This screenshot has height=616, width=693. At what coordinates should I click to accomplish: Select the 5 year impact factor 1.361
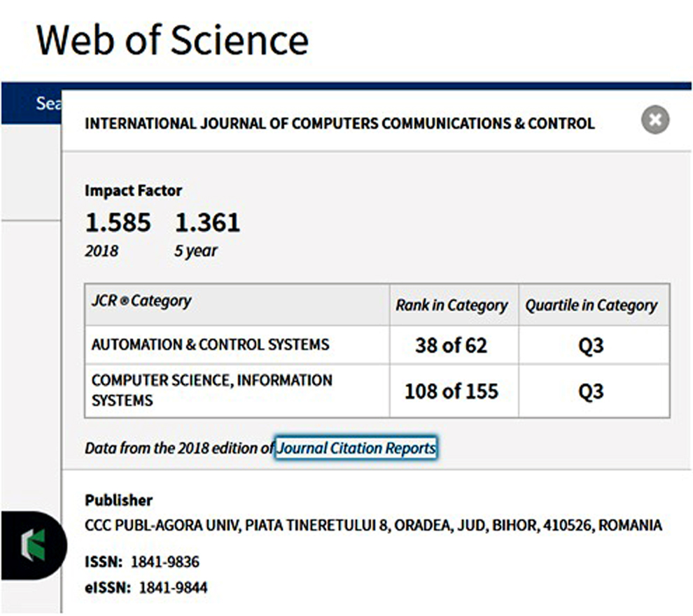(207, 223)
